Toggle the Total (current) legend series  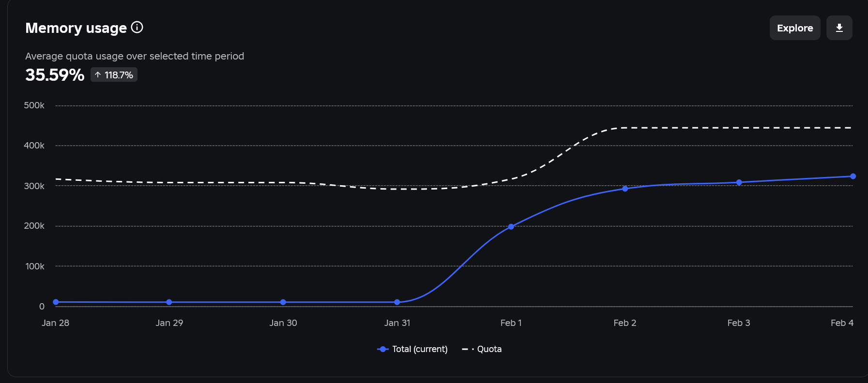point(412,349)
